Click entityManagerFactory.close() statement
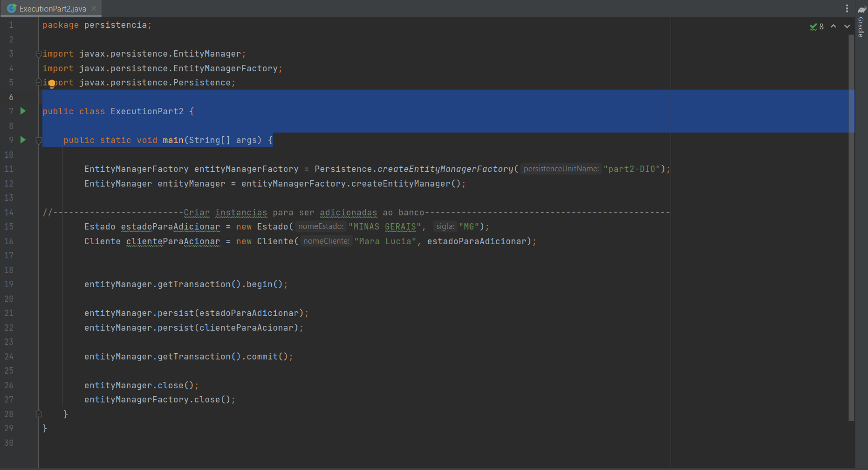868x470 pixels. (160, 399)
